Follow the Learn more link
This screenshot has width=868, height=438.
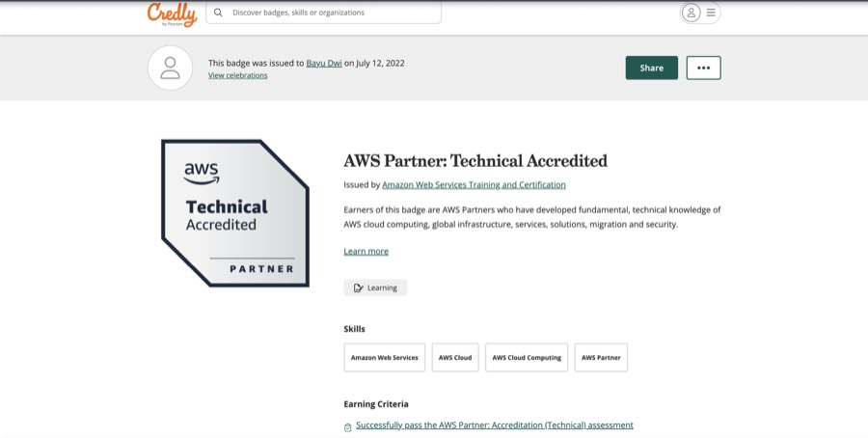(366, 251)
